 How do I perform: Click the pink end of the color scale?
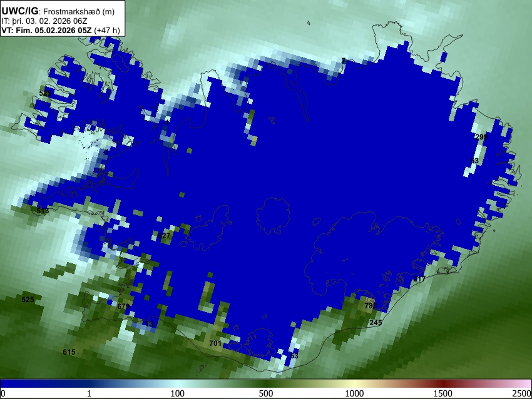coord(524,383)
